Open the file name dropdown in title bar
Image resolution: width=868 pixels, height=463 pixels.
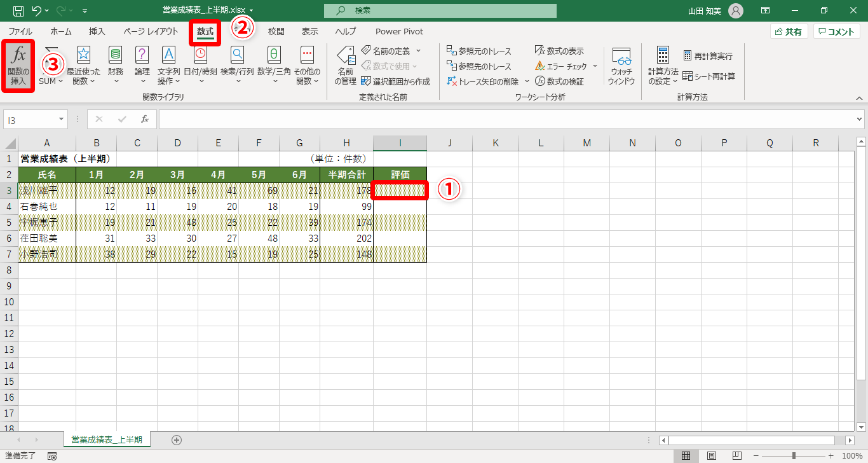(x=252, y=11)
